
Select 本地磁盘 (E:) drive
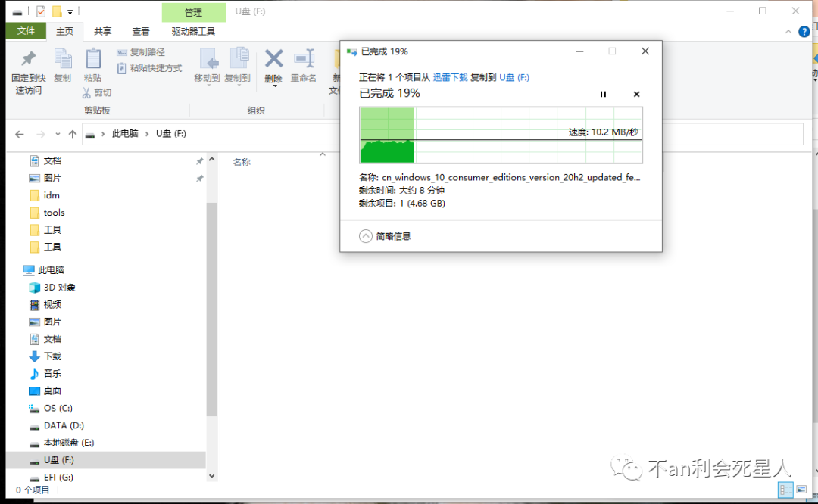[x=69, y=443]
